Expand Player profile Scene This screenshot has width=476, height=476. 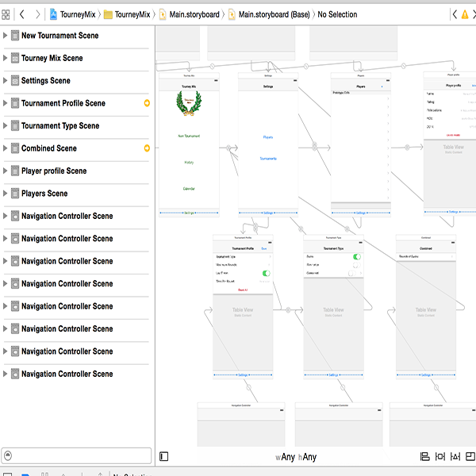click(5, 171)
